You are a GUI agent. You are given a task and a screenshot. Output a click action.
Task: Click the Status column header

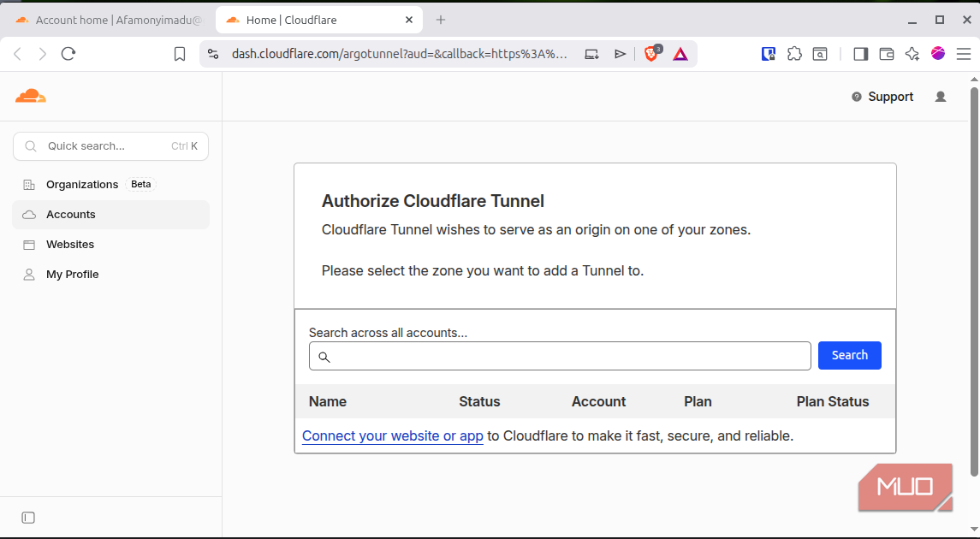coord(479,401)
